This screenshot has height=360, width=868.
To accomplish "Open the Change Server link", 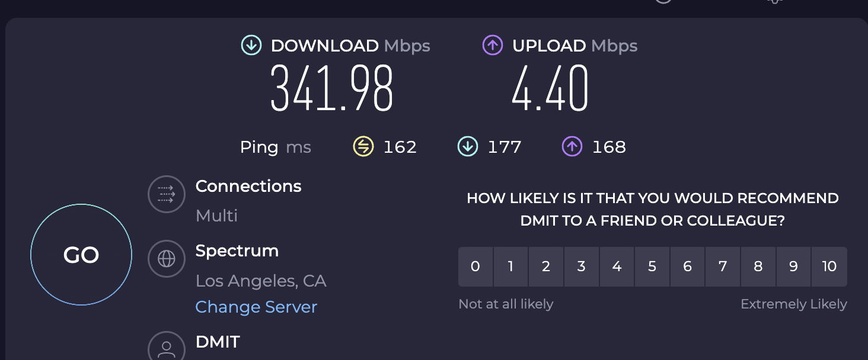I will point(256,307).
